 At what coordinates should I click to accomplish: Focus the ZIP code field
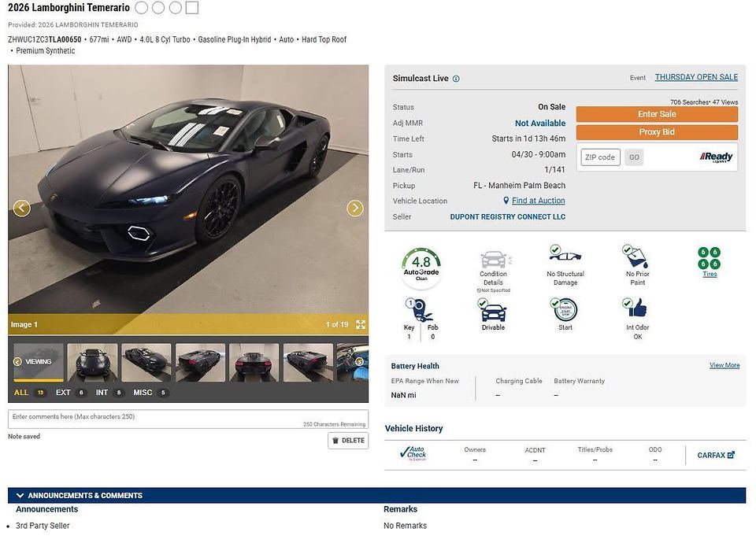coord(600,157)
